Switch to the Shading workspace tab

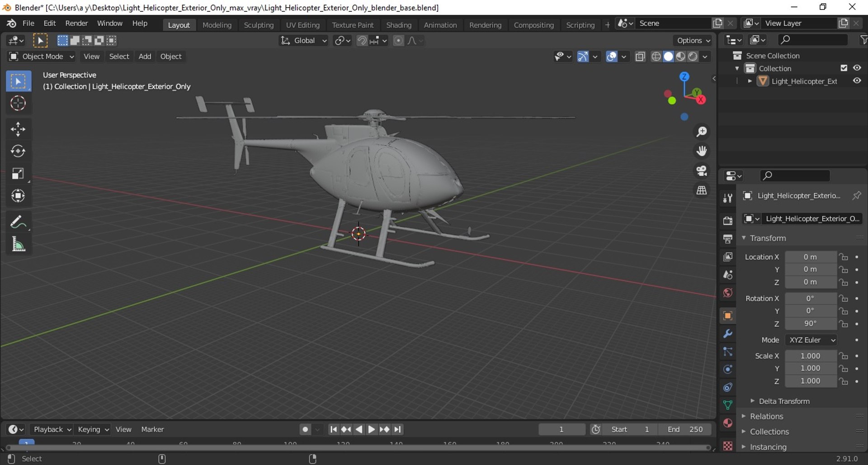[399, 25]
